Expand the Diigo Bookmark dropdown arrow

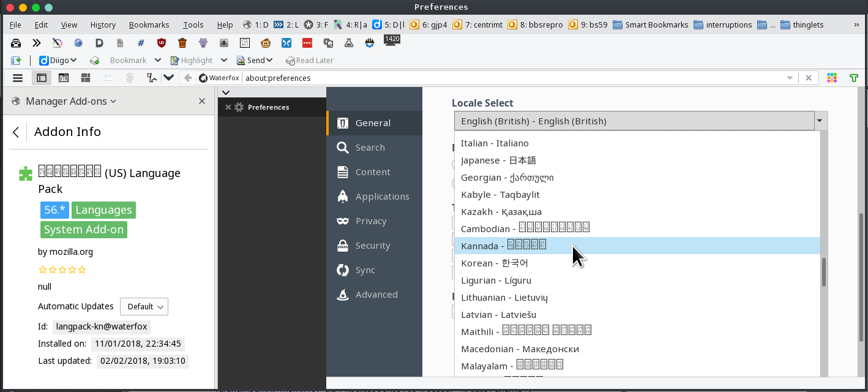(157, 60)
